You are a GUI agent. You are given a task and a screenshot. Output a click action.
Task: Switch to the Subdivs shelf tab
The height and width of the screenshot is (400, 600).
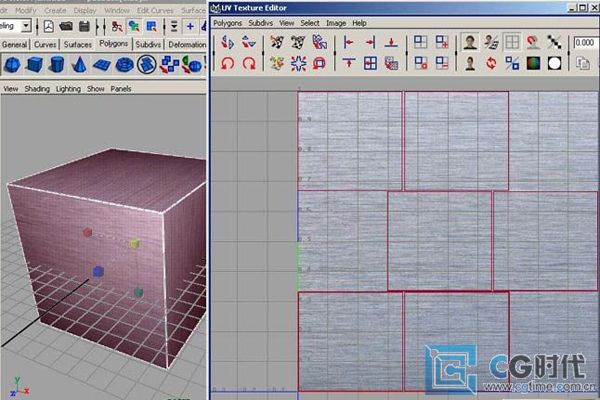(148, 44)
